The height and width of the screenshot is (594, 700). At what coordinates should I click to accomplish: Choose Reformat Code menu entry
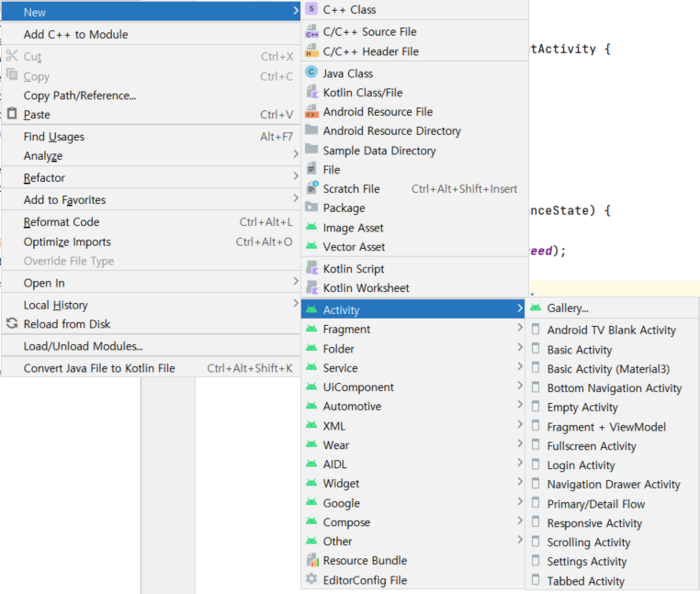[x=151, y=222]
